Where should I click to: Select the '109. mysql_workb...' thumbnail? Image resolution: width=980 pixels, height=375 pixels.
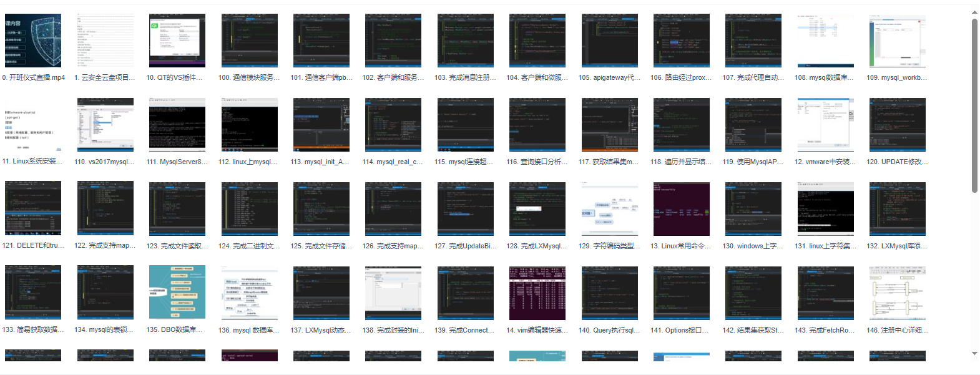point(898,41)
